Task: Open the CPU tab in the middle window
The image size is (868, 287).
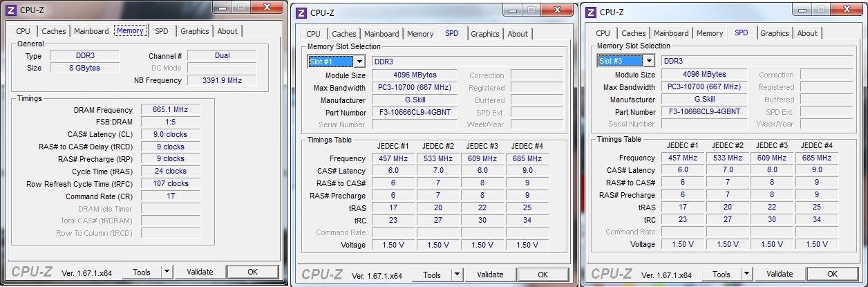Action: [313, 34]
